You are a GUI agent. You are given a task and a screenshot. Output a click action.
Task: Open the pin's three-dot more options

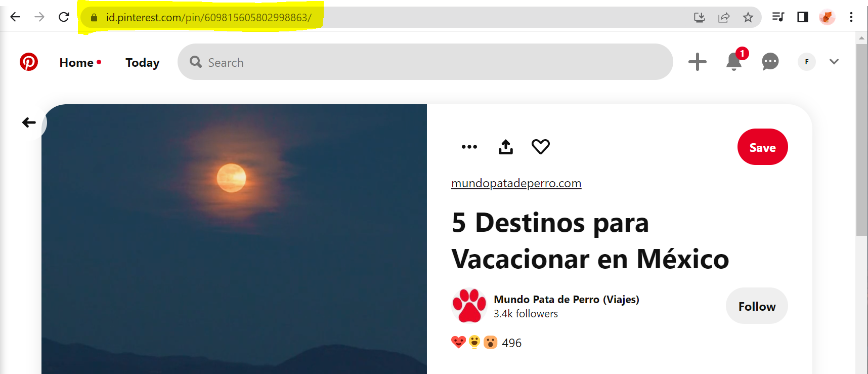(x=469, y=147)
